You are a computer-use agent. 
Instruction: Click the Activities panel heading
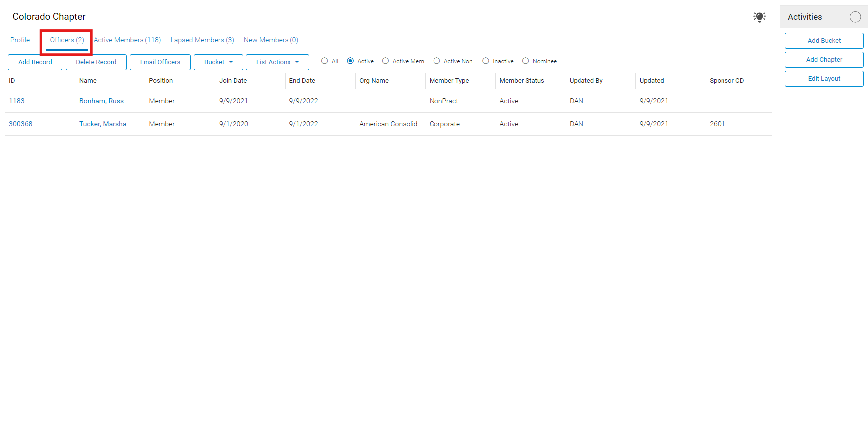pyautogui.click(x=805, y=17)
